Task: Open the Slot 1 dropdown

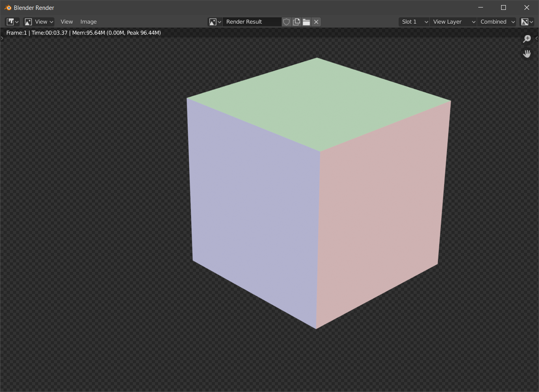Action: pyautogui.click(x=413, y=22)
